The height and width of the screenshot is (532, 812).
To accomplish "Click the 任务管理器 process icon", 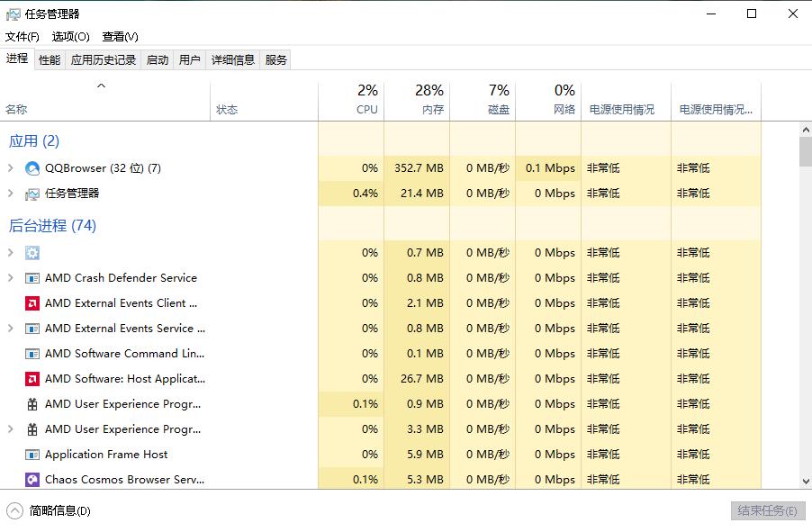I will pos(34,193).
